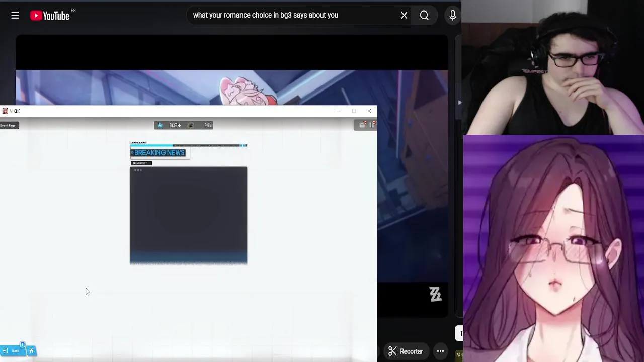The height and width of the screenshot is (362, 644).
Task: Go to the YouTube home logo
Action: (50, 16)
